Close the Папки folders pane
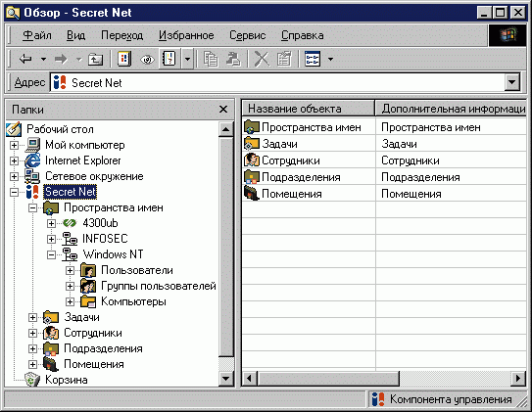Screen dimensions: 532x412 coord(223,109)
